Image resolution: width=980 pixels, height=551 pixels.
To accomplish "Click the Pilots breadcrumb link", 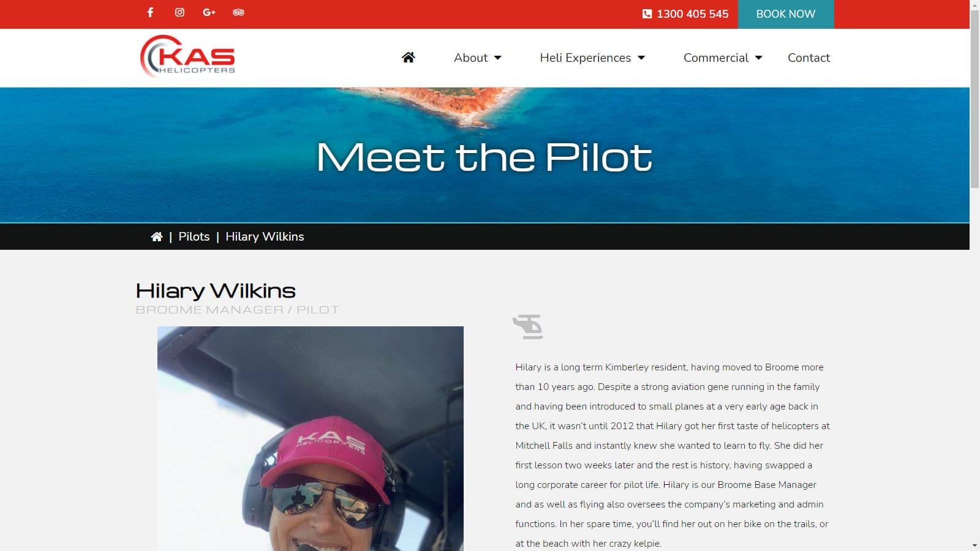I will (x=194, y=237).
